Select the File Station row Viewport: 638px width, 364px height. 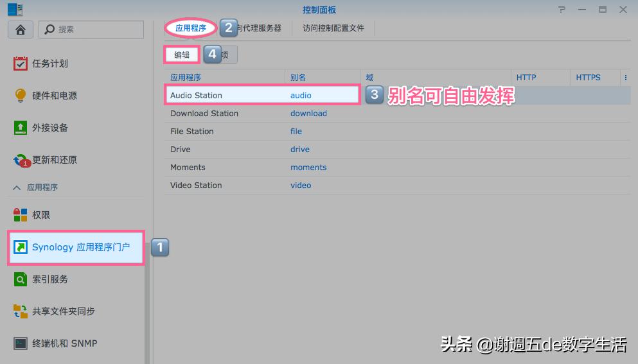[x=398, y=132]
